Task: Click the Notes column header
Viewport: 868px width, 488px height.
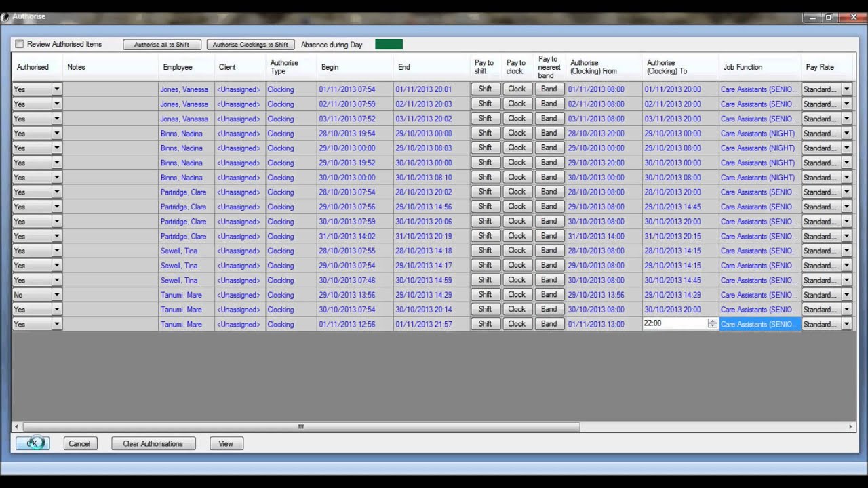Action: coord(111,67)
